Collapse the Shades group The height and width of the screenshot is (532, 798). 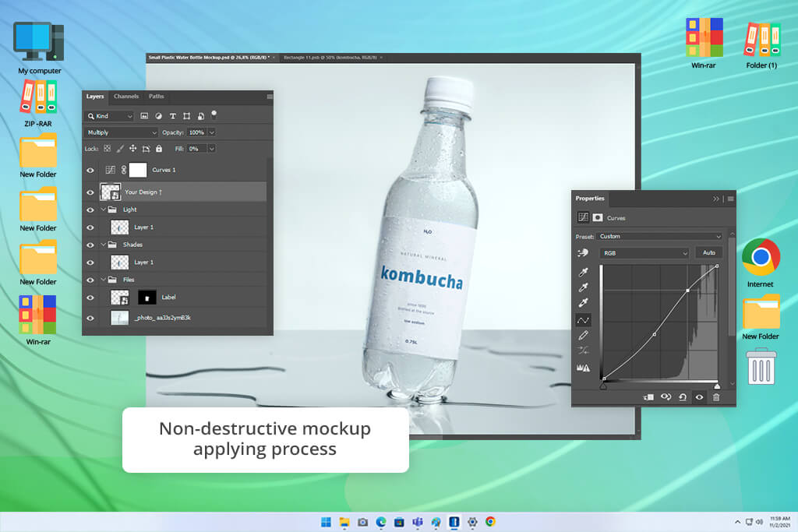[x=104, y=245]
